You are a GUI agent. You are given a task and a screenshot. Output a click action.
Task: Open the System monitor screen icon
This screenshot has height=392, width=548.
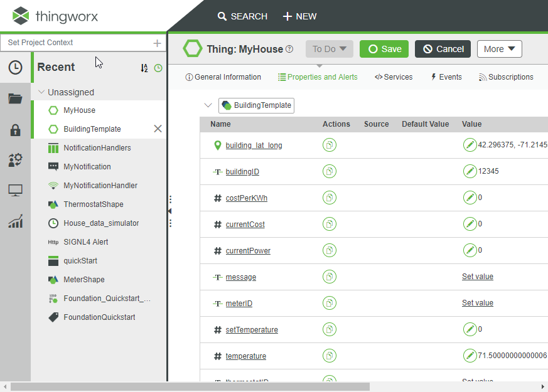coord(15,190)
